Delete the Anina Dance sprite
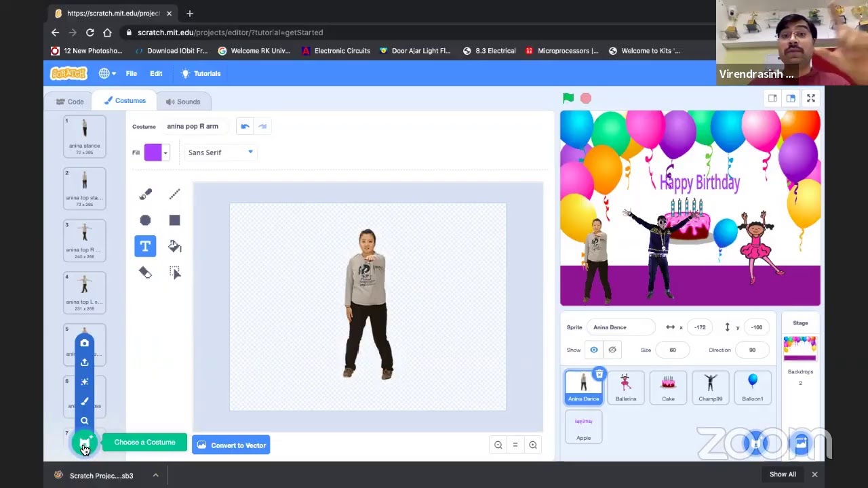Screen dimensions: 868x488 point(599,374)
